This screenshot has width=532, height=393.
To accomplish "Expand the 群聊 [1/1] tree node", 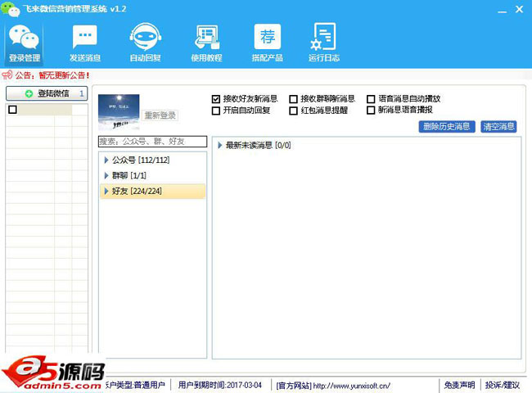I will pos(106,175).
